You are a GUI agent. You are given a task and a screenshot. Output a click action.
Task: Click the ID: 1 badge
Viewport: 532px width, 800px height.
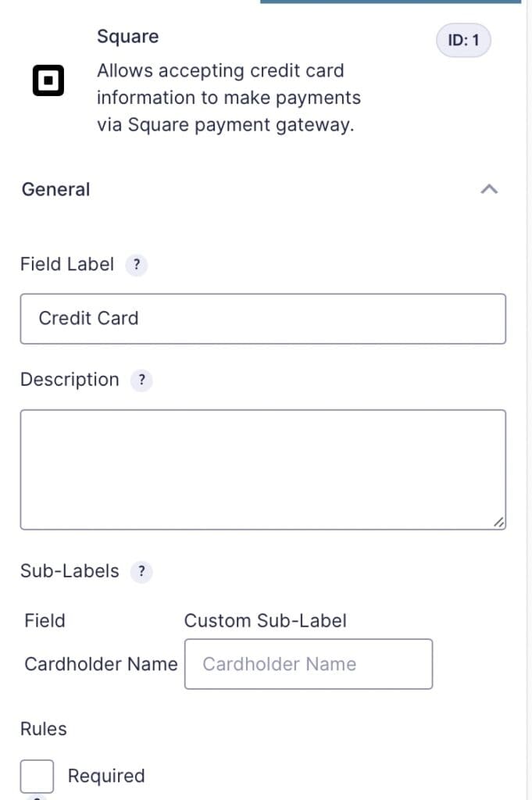pos(463,40)
